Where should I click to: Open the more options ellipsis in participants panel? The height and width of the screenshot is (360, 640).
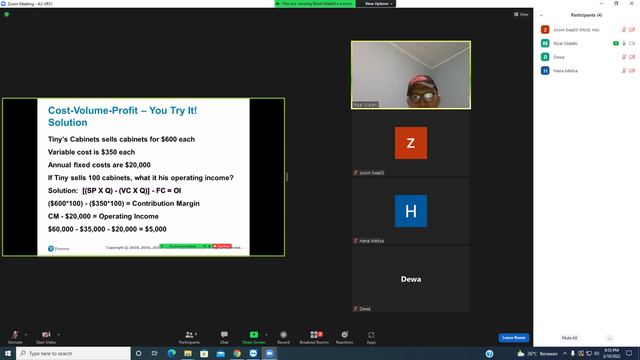point(609,338)
